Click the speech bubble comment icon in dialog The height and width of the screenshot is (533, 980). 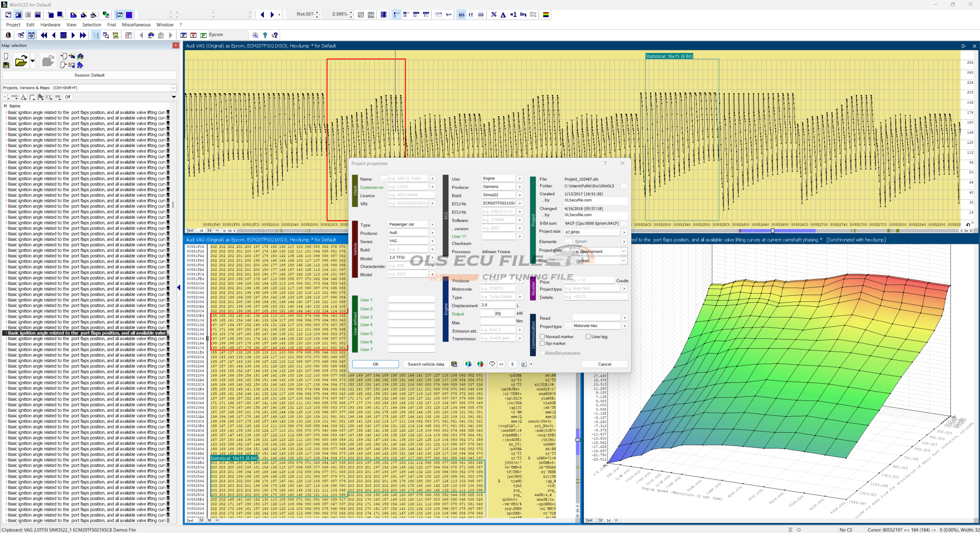[492, 364]
